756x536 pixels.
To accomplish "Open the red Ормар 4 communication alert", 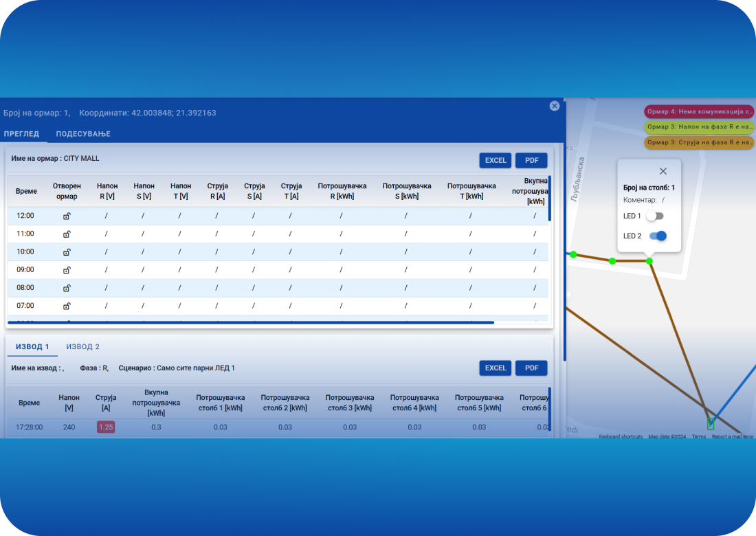I will click(699, 111).
